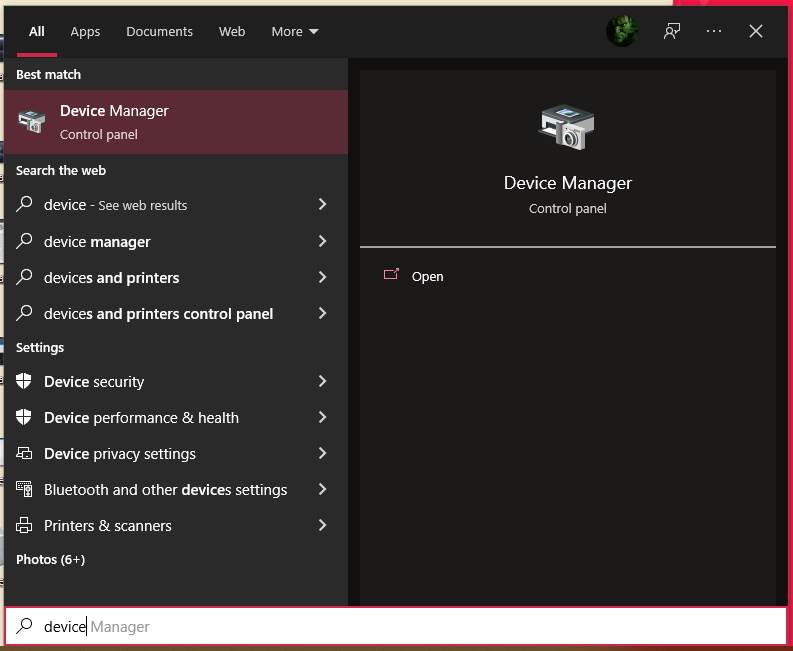This screenshot has width=793, height=651.
Task: Click the Bluetooth and other devices icon
Action: (x=24, y=489)
